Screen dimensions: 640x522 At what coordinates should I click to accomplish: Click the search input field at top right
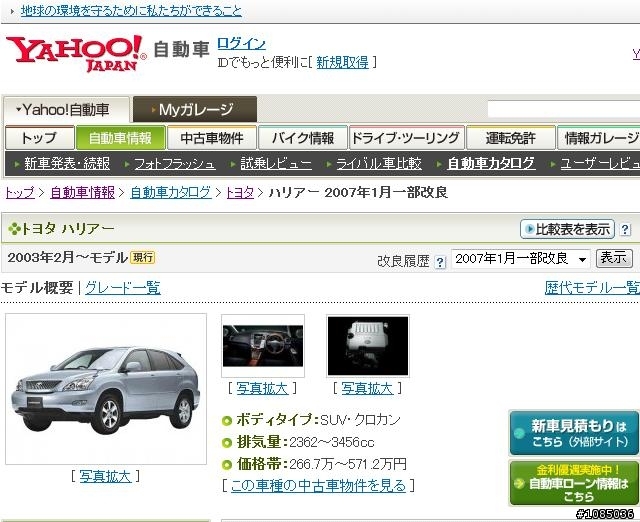tap(564, 109)
